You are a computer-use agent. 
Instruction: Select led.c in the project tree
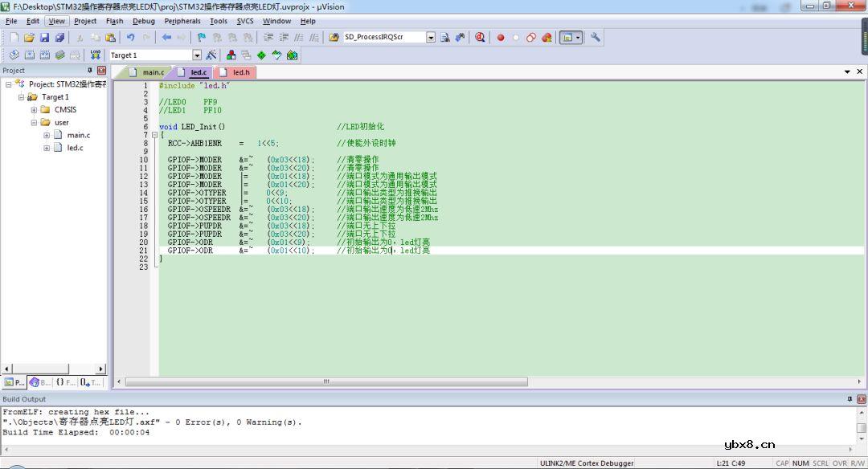click(75, 148)
